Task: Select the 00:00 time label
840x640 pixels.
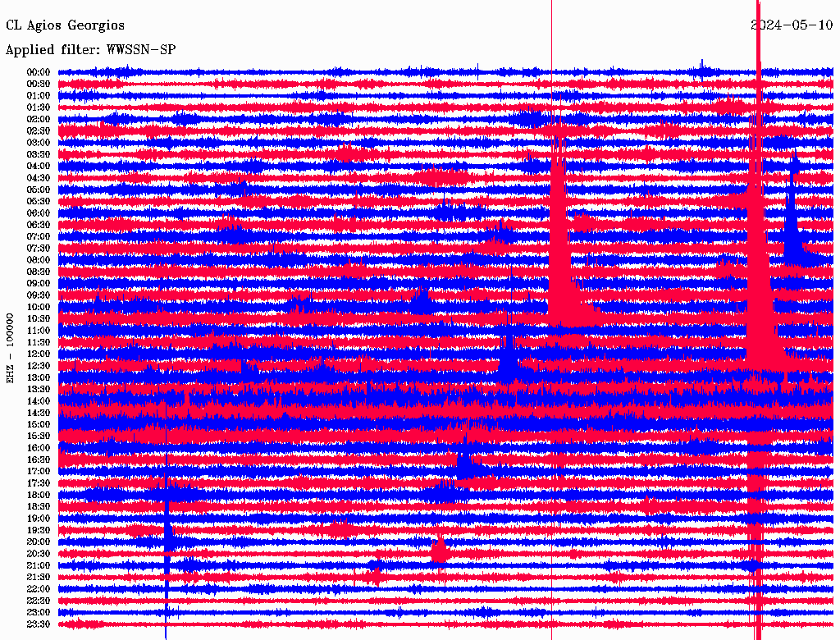Action: (39, 72)
